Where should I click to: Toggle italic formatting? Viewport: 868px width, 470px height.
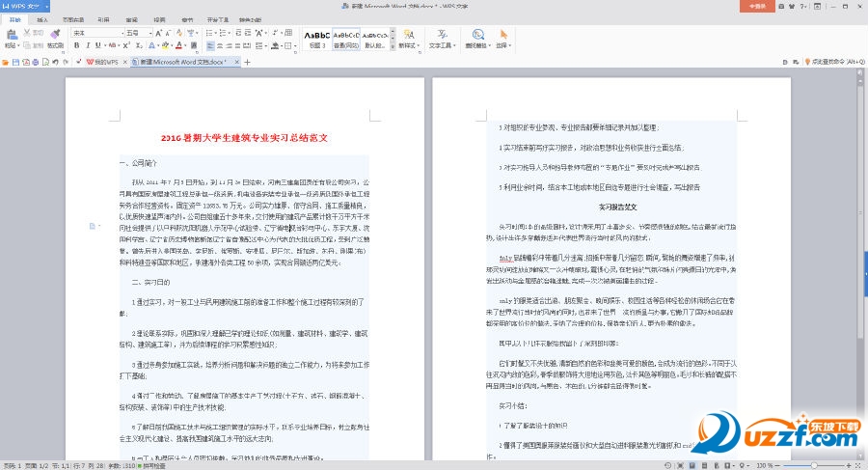point(87,45)
